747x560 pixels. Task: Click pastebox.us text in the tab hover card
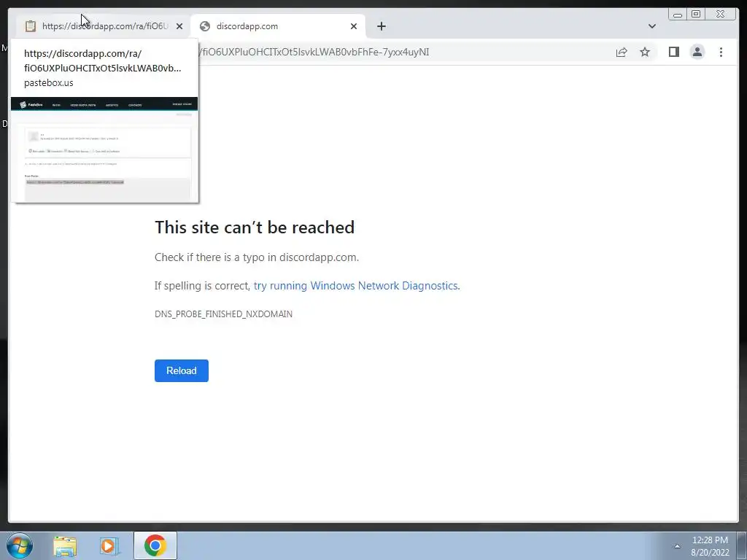tap(49, 83)
